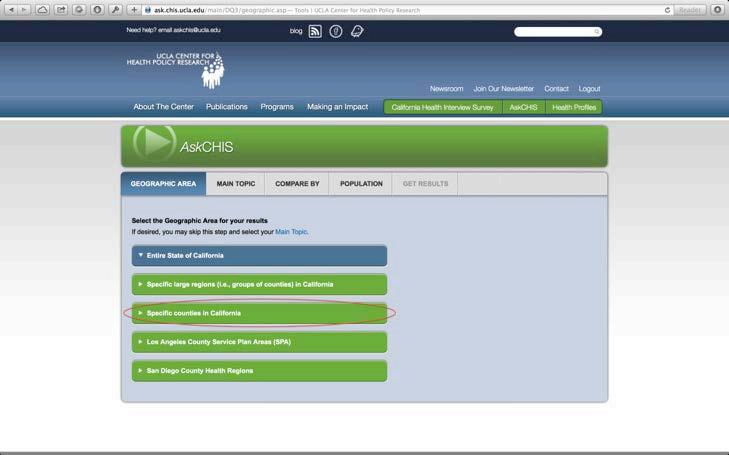Open the Newsroom link
729x455 pixels.
point(446,88)
